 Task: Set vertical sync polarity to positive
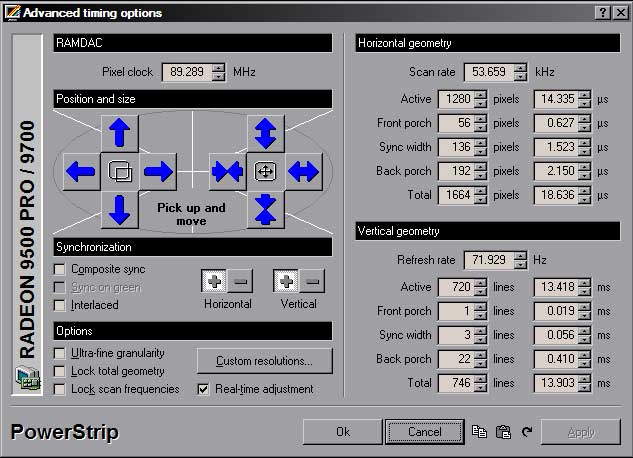[x=286, y=281]
